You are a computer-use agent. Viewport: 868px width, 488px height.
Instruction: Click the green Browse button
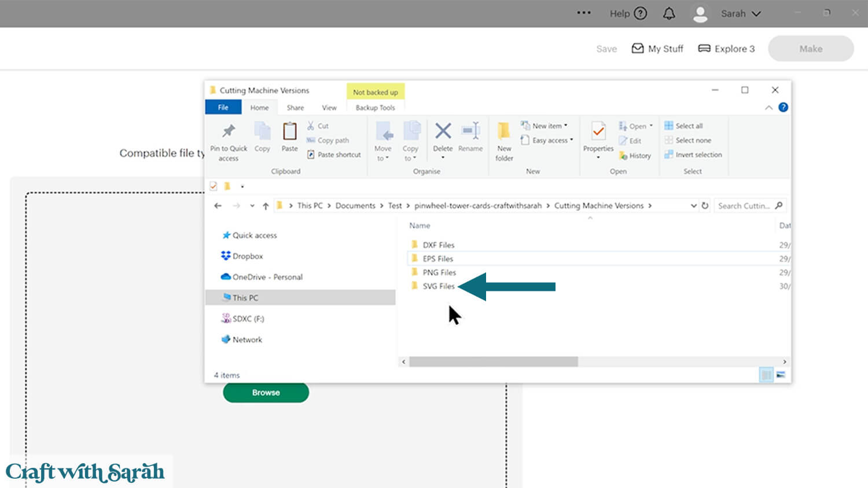[x=266, y=393]
